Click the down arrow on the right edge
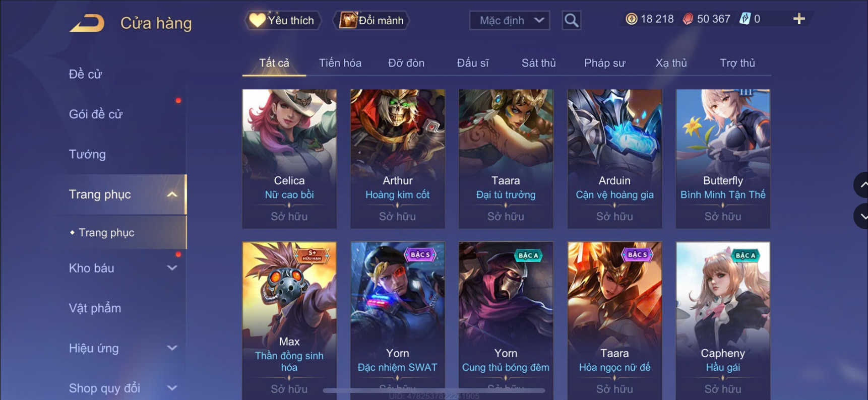Image resolution: width=868 pixels, height=400 pixels. (861, 216)
